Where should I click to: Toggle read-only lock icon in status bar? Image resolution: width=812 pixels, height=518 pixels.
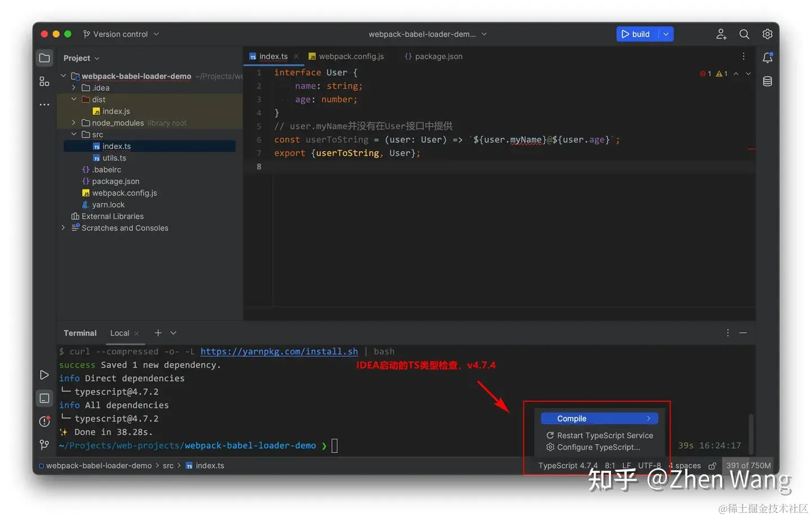pos(712,466)
